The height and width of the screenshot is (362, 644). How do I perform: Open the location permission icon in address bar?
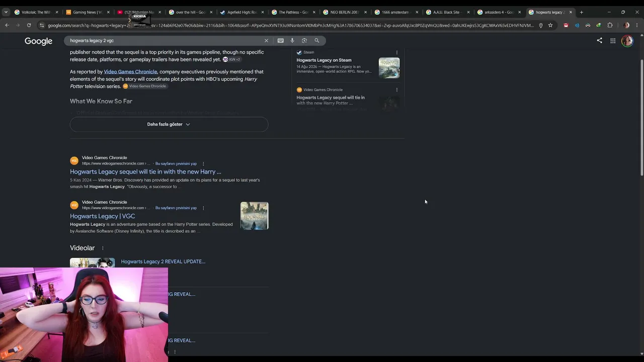tap(541, 25)
